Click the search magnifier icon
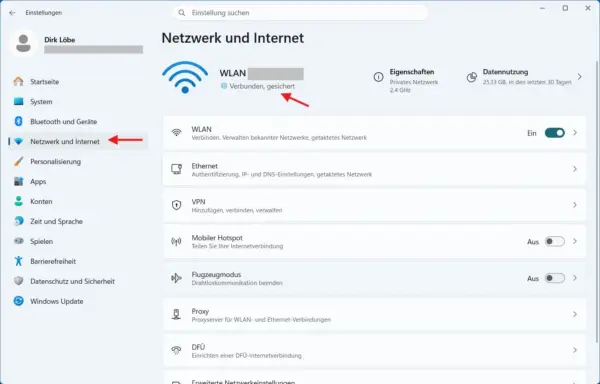 pyautogui.click(x=182, y=13)
